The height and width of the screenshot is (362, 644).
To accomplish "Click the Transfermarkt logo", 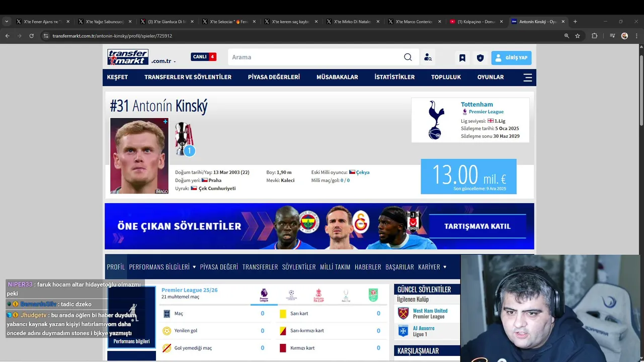I will pos(128,57).
